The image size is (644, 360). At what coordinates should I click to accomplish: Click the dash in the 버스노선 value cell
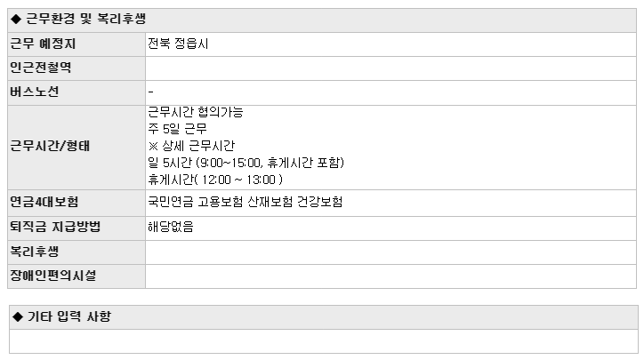pyautogui.click(x=150, y=92)
